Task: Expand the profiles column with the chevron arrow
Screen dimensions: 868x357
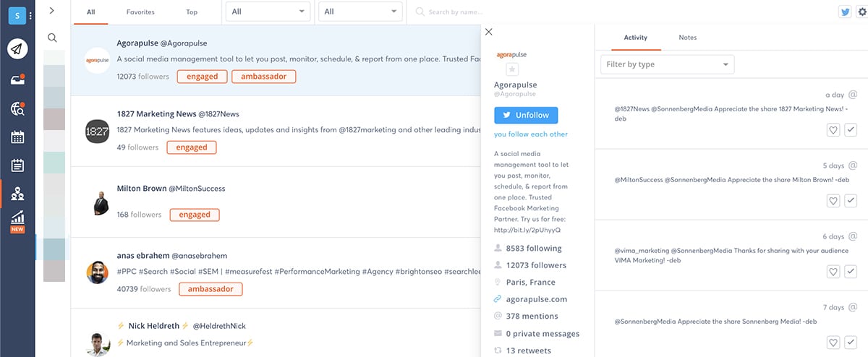Action: [52, 11]
